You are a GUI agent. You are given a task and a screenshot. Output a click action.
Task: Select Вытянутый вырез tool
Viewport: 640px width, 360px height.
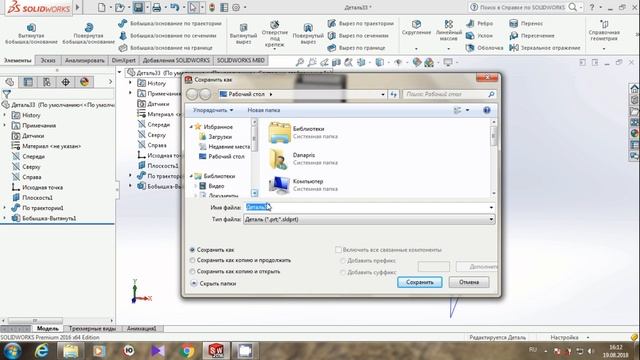click(x=243, y=33)
